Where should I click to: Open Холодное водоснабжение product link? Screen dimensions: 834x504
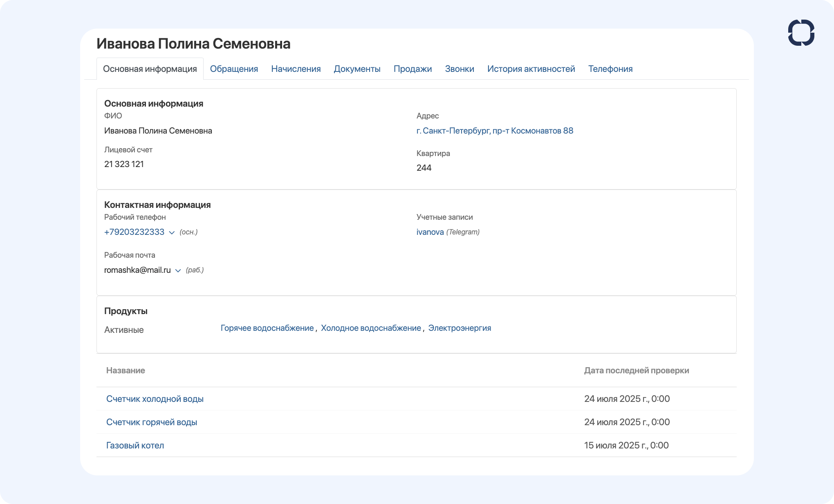click(x=371, y=328)
